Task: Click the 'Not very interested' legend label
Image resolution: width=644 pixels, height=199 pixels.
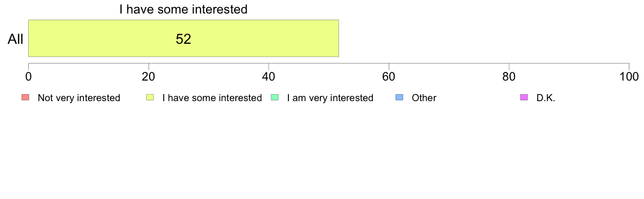Action: click(79, 98)
